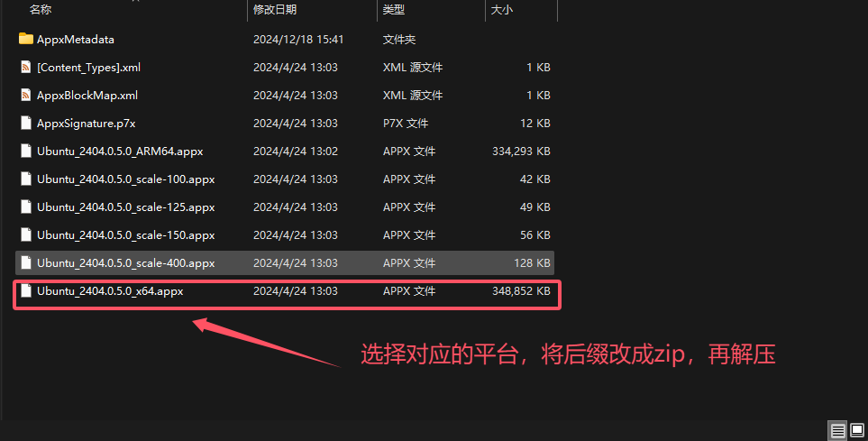The image size is (868, 441).
Task: Select Ubuntu_2404.0.5.0_scale-100.appx file name
Action: click(125, 179)
